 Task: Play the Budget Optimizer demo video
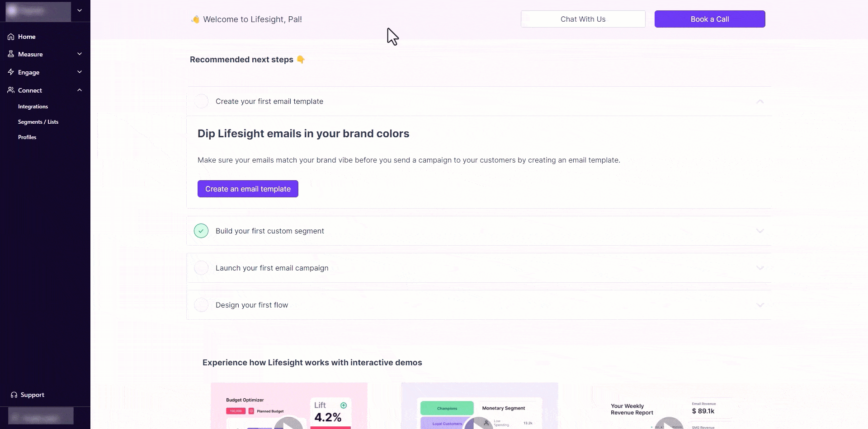click(x=288, y=424)
